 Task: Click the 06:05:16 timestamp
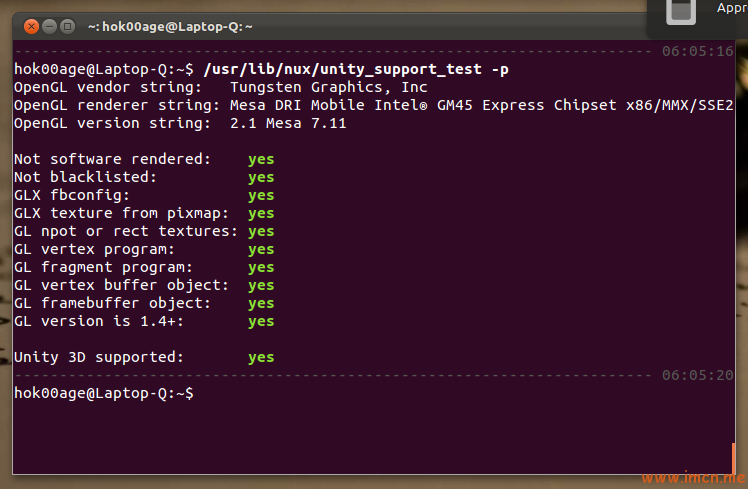click(x=697, y=51)
